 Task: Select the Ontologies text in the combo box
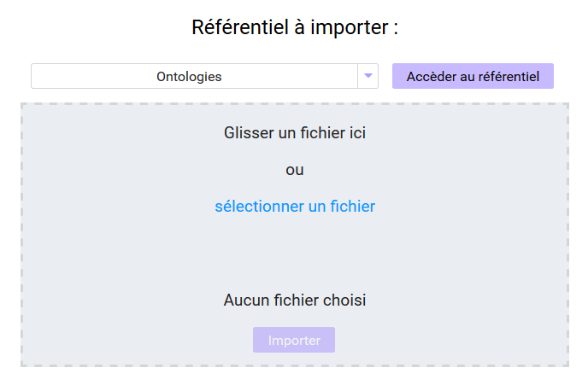click(x=189, y=76)
